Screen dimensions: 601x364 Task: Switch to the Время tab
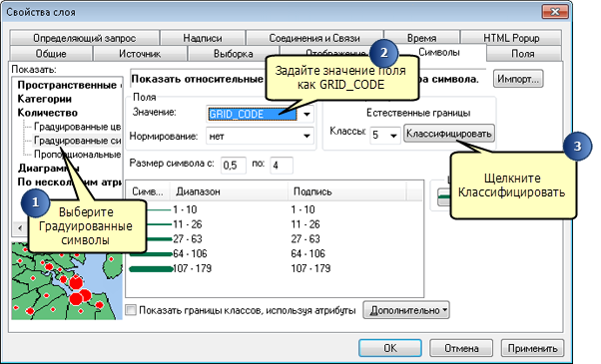click(x=421, y=38)
